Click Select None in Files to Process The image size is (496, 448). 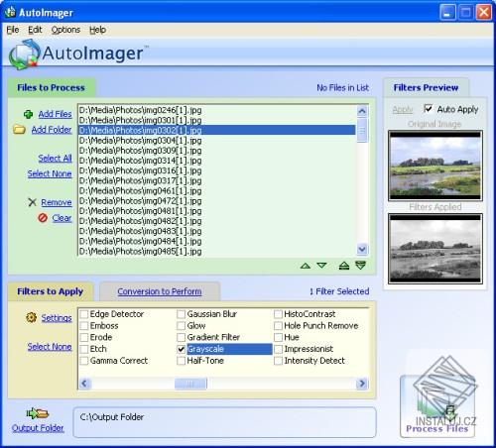coord(50,173)
